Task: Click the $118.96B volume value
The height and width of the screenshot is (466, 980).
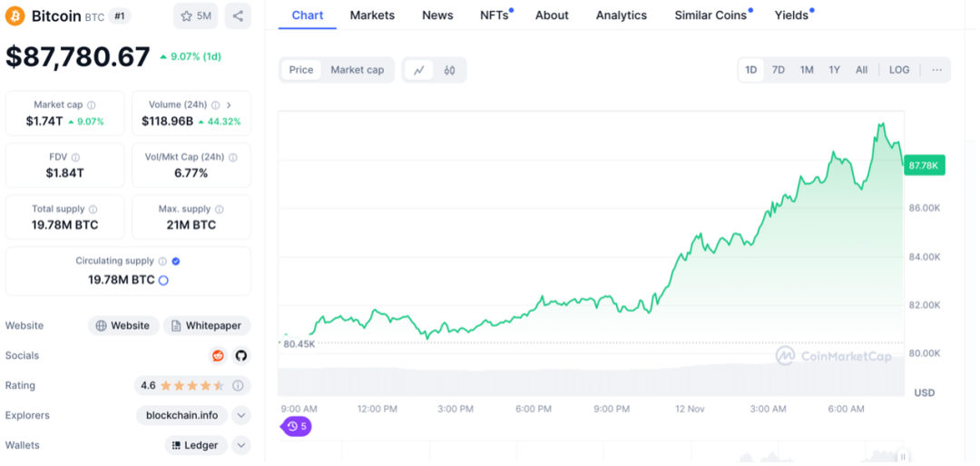Action: (x=168, y=122)
